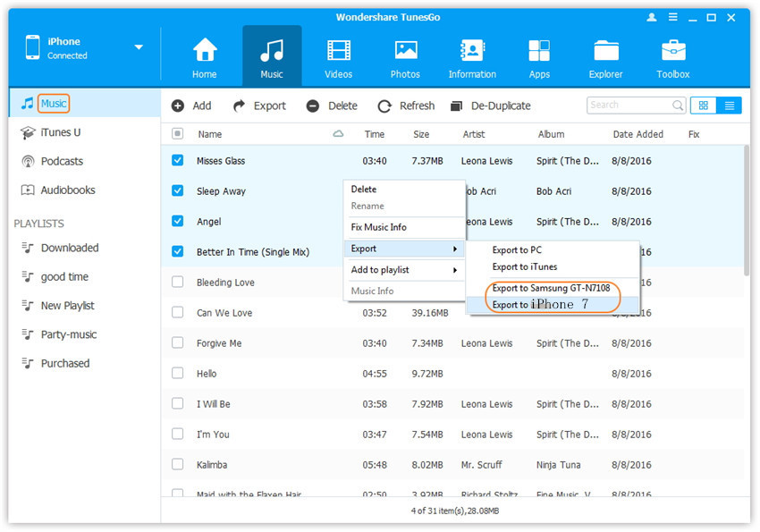The height and width of the screenshot is (532, 760).
Task: Open Podcasts in sidebar
Action: 62,161
